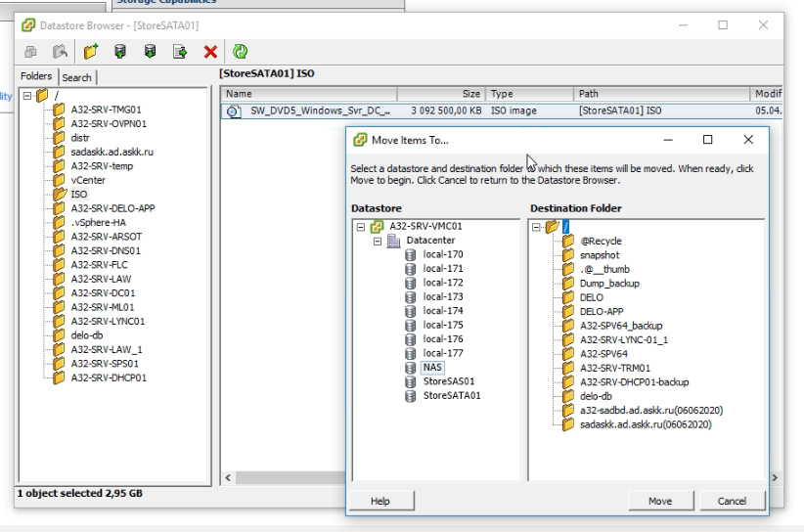This screenshot has width=804, height=532.
Task: Sort by the Size column header
Action: click(x=441, y=94)
